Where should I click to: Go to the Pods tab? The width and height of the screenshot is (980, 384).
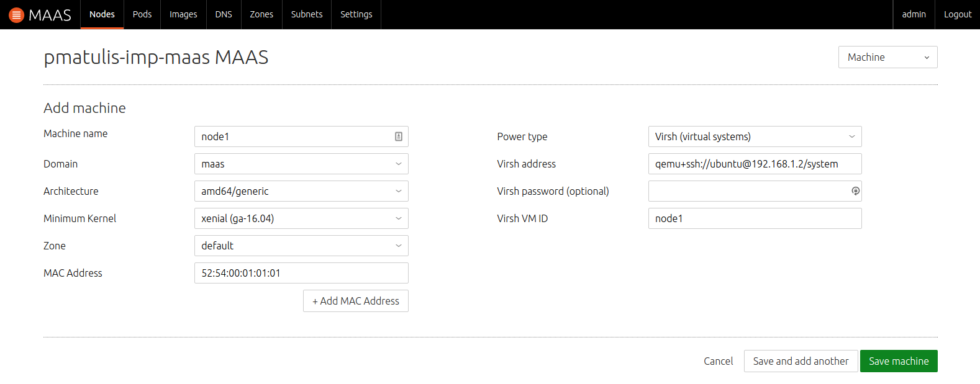click(x=142, y=14)
